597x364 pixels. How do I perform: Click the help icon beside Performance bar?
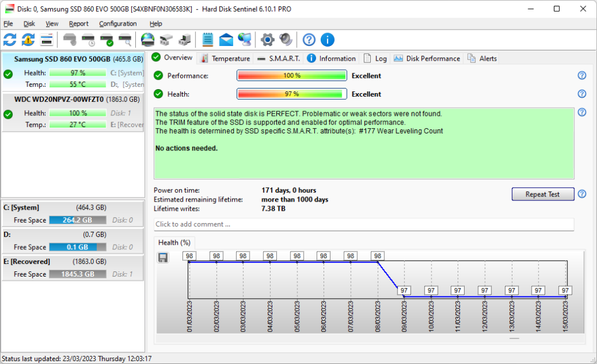click(582, 75)
